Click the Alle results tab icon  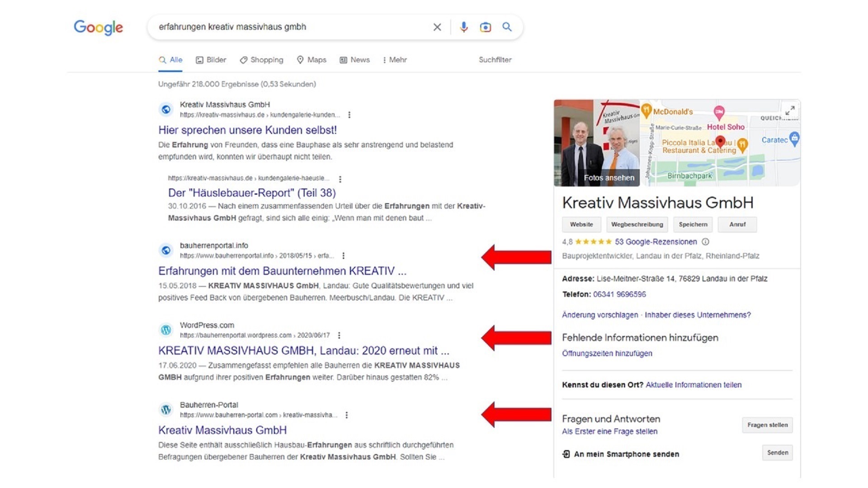coord(162,59)
